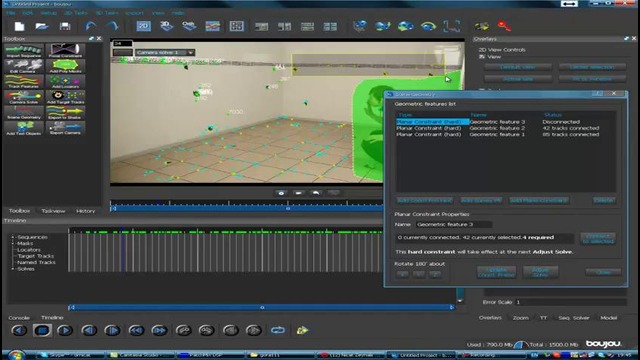Click the memory usage gauge

[x=520, y=344]
